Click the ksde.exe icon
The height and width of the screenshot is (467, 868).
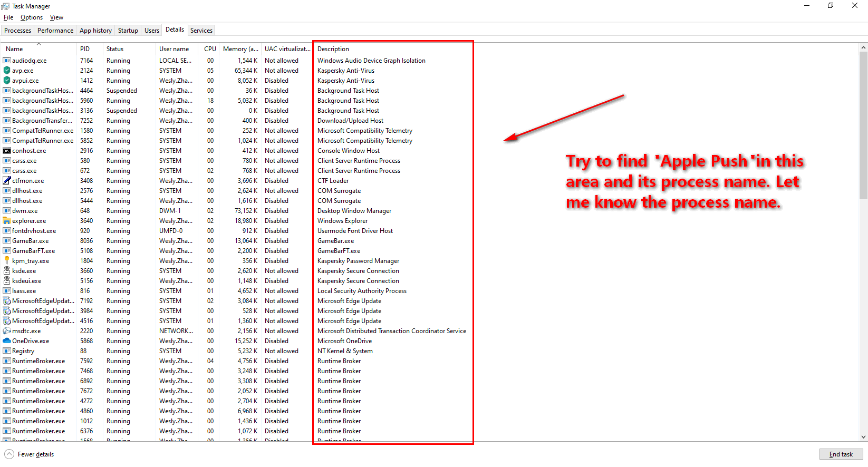coord(7,271)
